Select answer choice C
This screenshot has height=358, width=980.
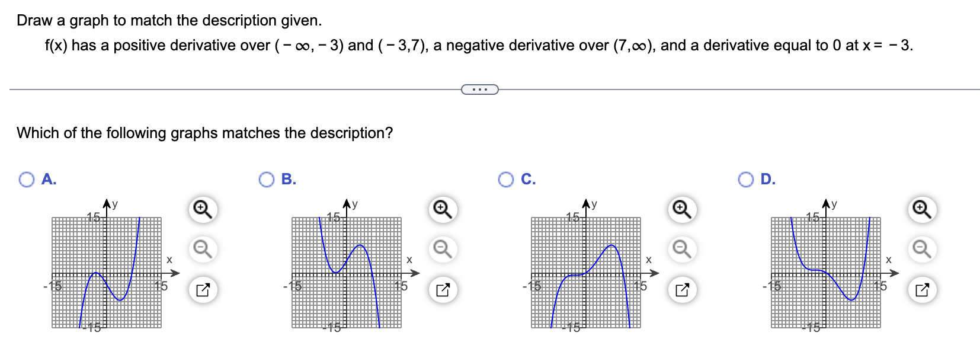point(507,179)
